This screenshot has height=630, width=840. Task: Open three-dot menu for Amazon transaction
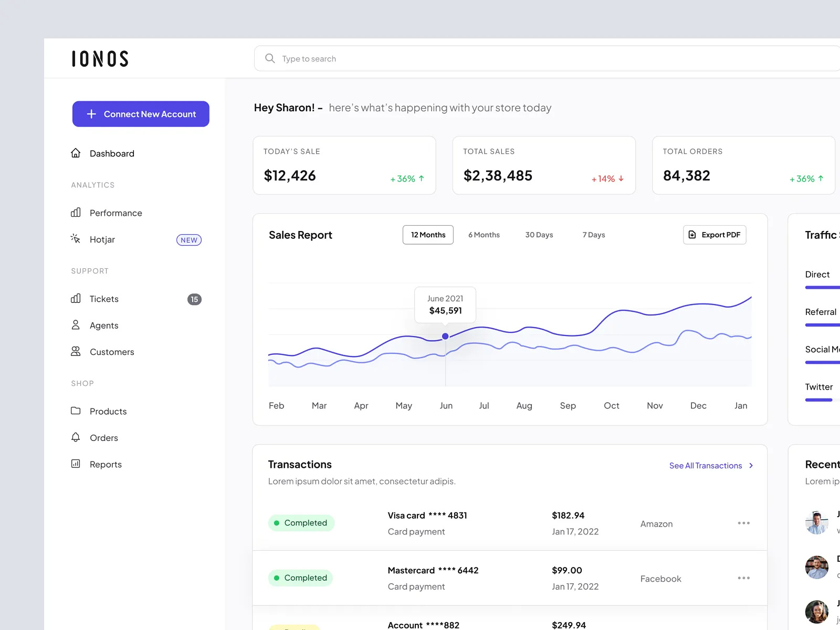[x=743, y=523]
